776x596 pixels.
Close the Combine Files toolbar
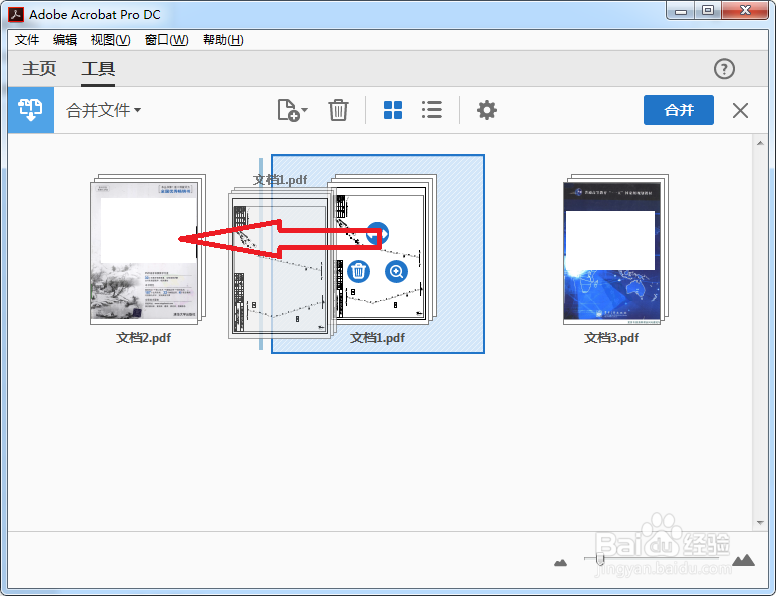pyautogui.click(x=740, y=110)
